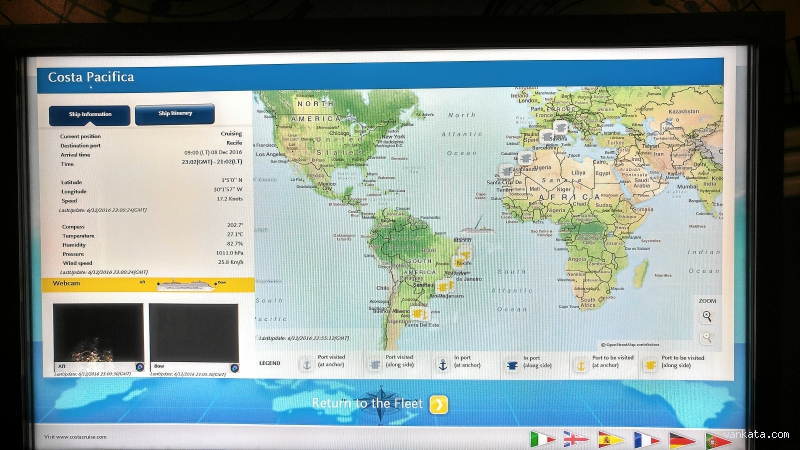Click the Return to the Fleet text
Screen dimensions: 800x450
pos(367,404)
